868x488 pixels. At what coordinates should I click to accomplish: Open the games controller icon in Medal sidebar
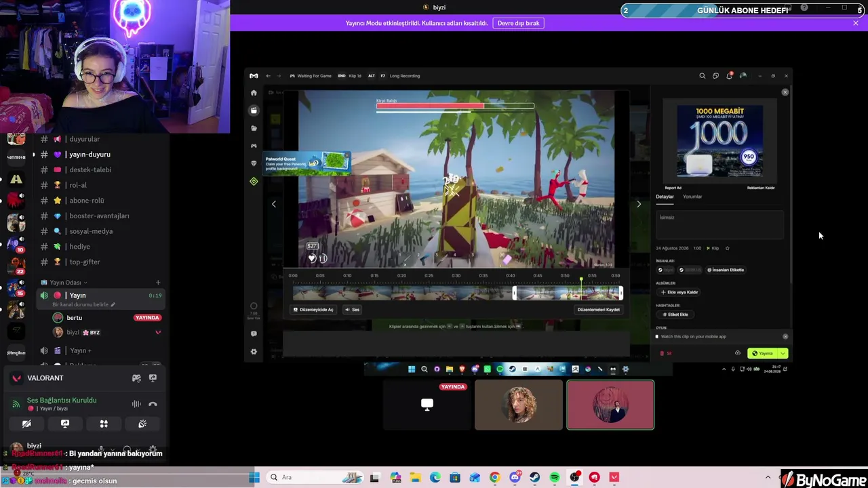[x=254, y=146]
